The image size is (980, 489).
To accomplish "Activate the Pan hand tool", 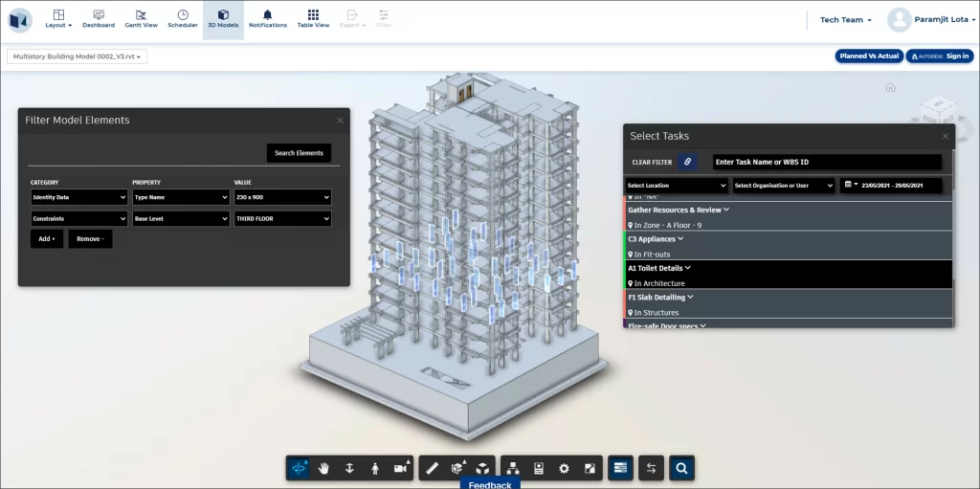I will [324, 468].
